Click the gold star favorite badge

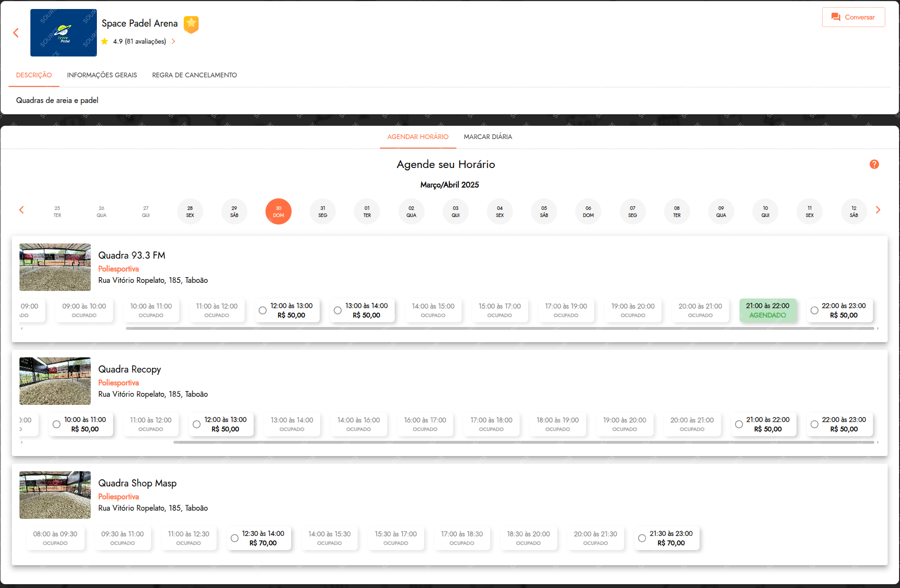[x=191, y=24]
